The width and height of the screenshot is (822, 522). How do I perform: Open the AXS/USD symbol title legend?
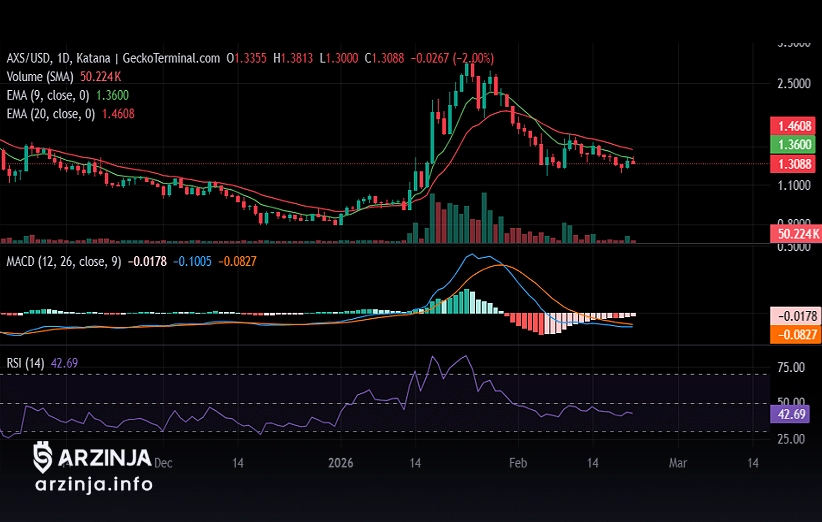(32, 59)
